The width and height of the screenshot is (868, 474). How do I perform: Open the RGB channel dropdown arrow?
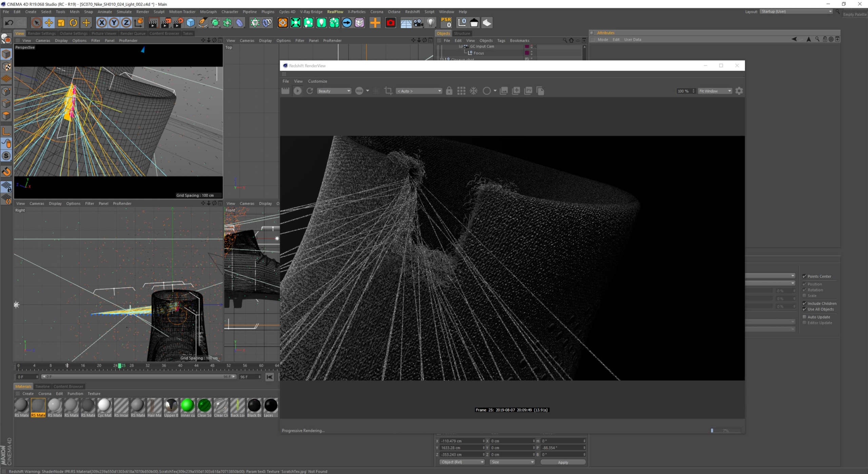point(368,91)
